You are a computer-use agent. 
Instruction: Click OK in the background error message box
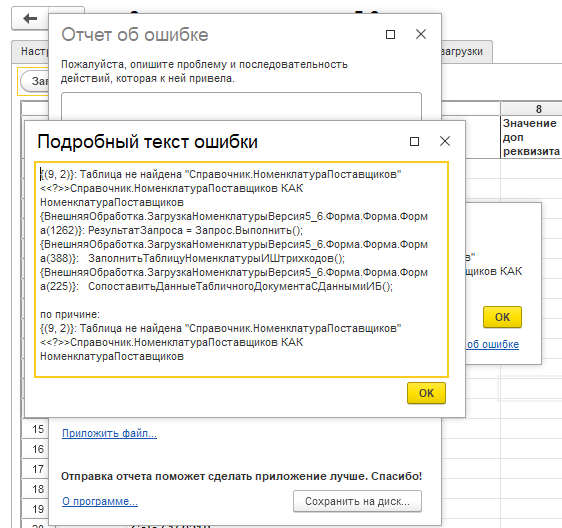(502, 317)
